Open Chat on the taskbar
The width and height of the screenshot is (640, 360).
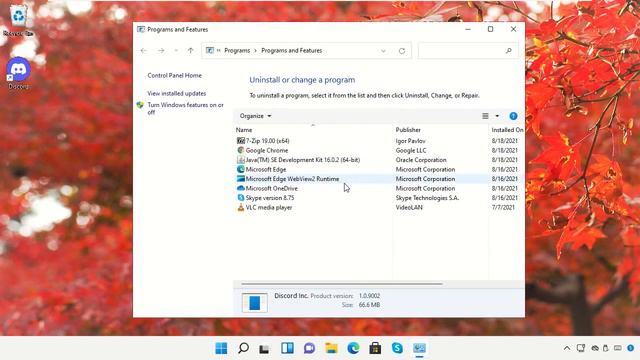pyautogui.click(x=309, y=348)
